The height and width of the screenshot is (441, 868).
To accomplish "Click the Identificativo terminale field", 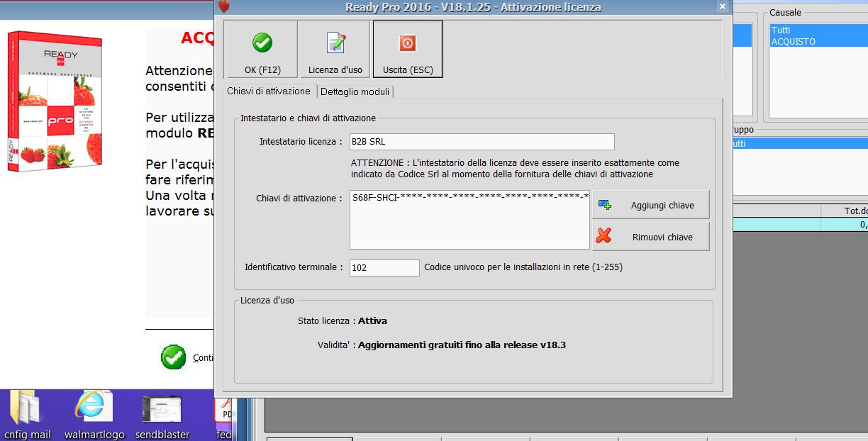I will click(384, 268).
